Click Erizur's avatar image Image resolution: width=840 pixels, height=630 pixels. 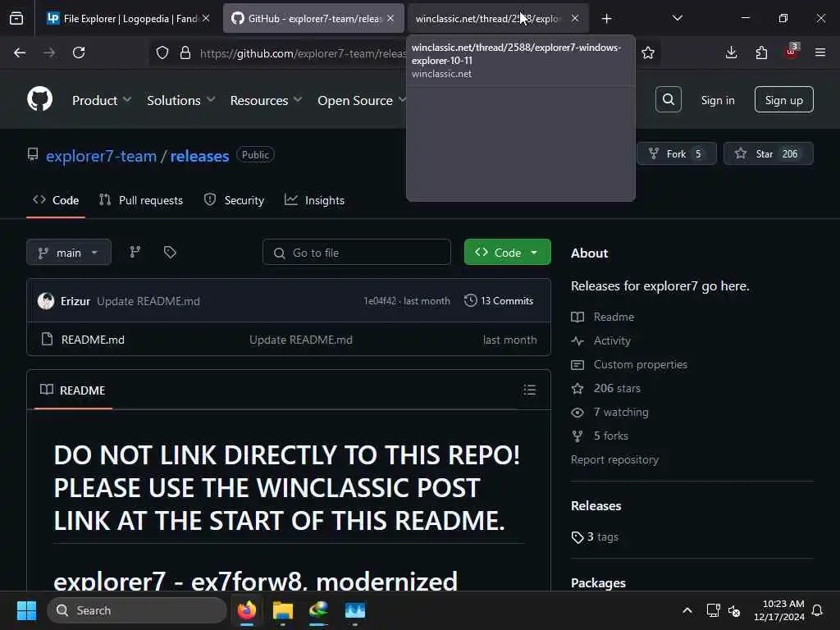46,301
